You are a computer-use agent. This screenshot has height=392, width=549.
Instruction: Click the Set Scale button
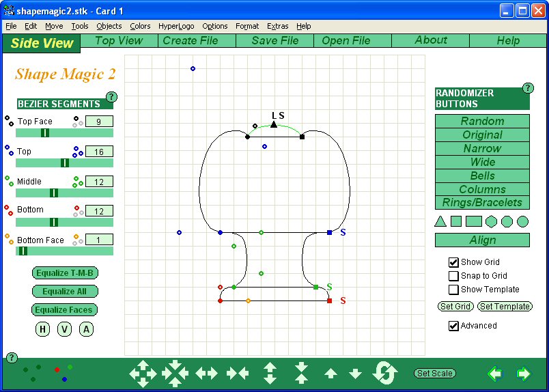coord(435,374)
